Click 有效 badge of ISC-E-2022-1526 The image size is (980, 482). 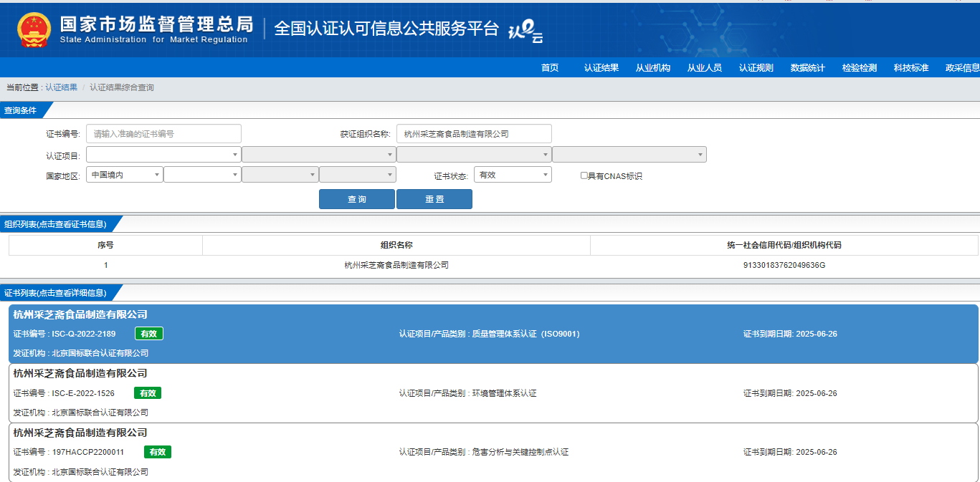point(148,393)
